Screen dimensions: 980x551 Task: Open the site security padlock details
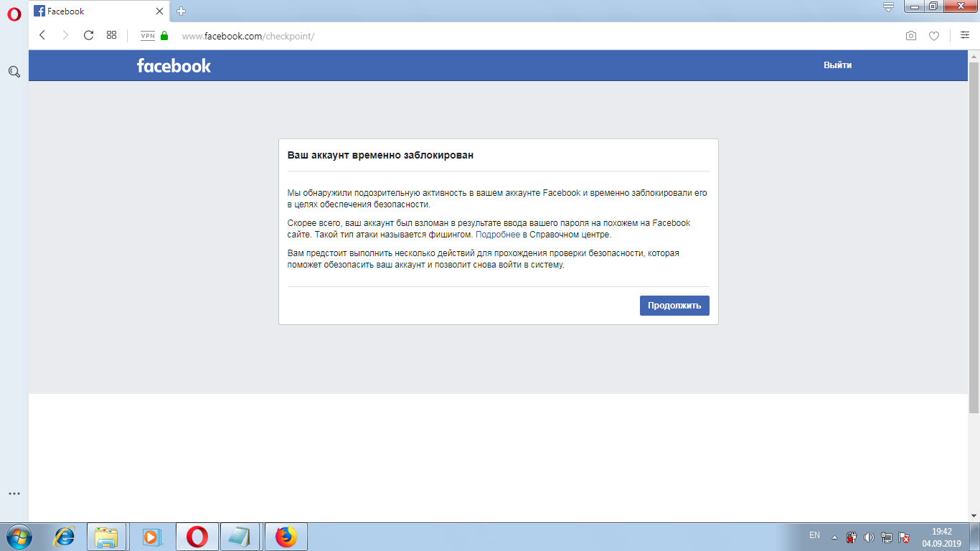164,34
